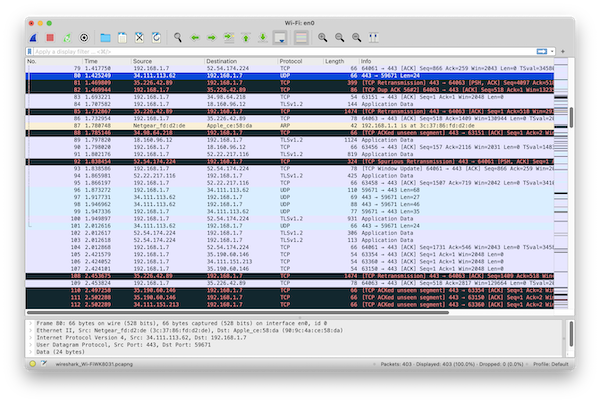Zoom in on the packet list text
Viewport: 600px width, 403px height.
(x=324, y=37)
